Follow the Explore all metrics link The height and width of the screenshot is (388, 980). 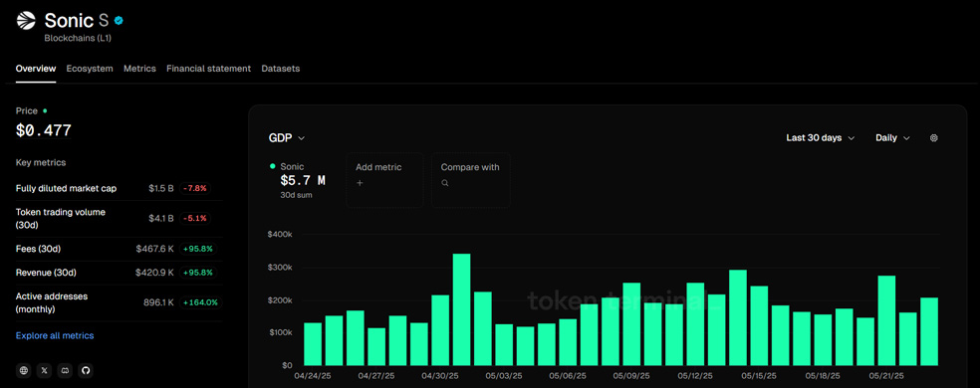pos(55,335)
